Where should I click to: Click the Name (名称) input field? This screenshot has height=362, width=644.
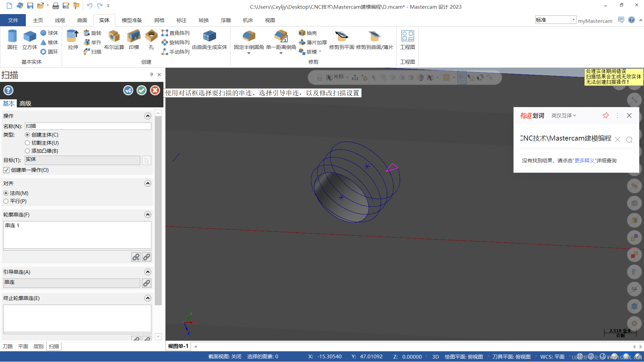pos(88,126)
